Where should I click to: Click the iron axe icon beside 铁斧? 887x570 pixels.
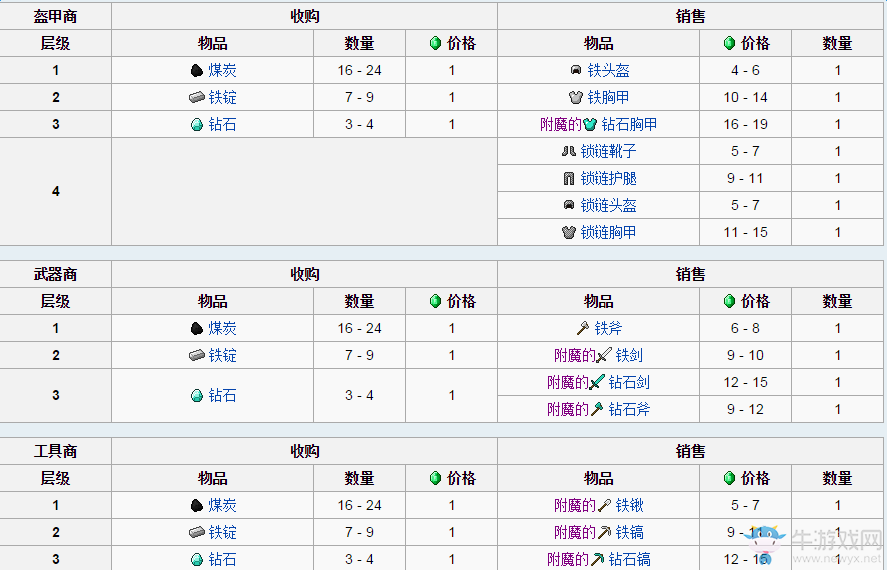583,329
